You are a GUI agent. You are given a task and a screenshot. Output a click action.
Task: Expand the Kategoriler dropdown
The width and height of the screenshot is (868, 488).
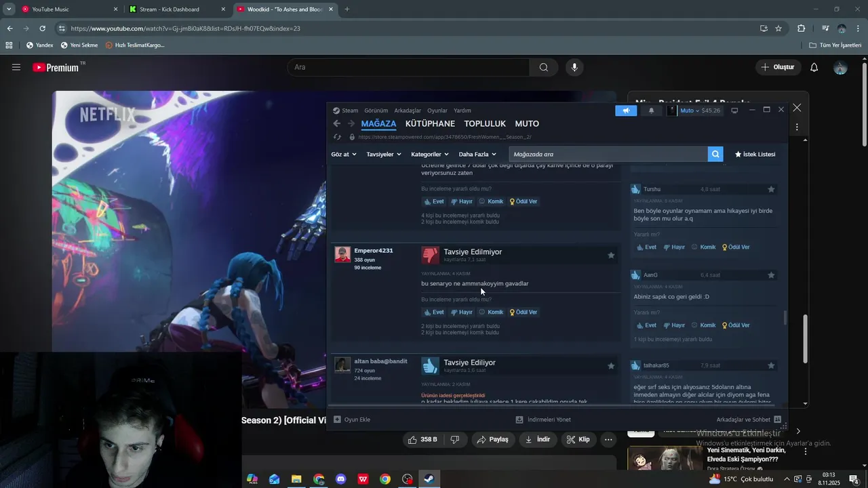coord(430,155)
